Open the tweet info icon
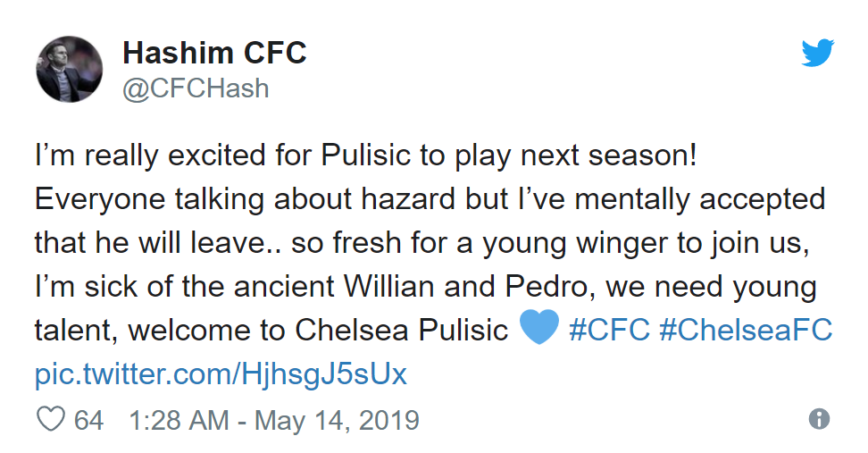Viewport: 868px width, 453px height. 818,419
